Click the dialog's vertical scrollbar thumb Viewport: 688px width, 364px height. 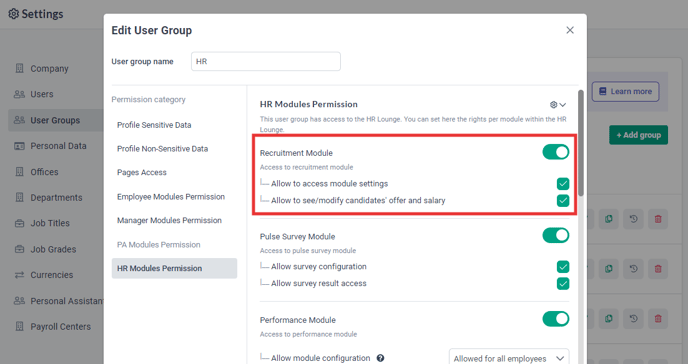coord(581,143)
